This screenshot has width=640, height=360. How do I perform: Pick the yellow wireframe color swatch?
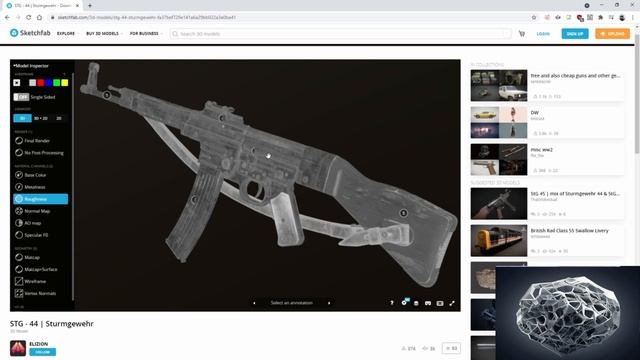[x=64, y=83]
